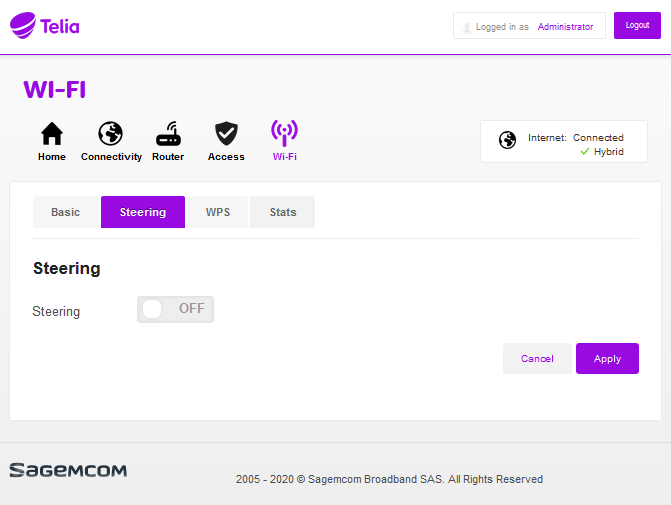Click the globe icon in the Internet status box

click(507, 140)
